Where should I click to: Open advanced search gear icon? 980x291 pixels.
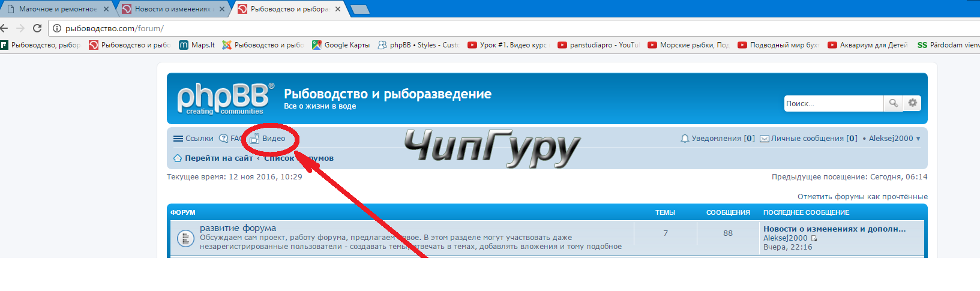[912, 103]
